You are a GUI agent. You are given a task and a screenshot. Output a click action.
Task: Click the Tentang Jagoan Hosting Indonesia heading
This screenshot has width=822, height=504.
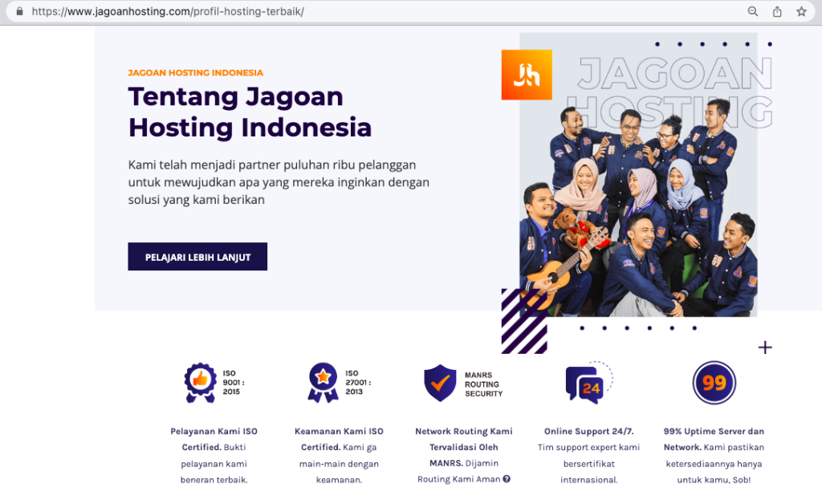coord(250,112)
